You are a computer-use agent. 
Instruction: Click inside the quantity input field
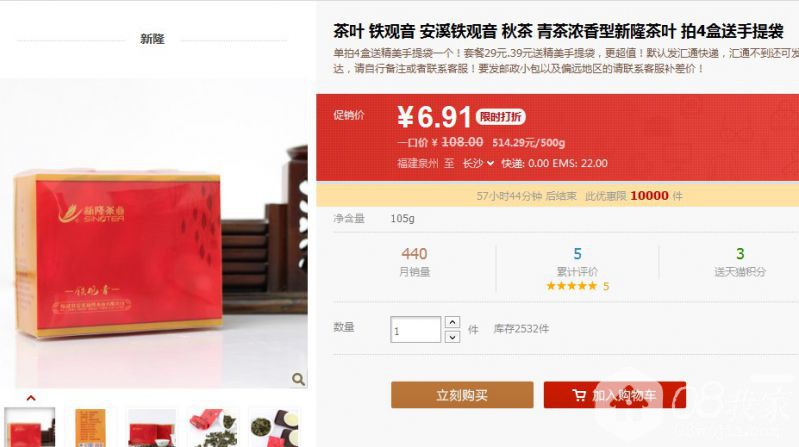(416, 329)
